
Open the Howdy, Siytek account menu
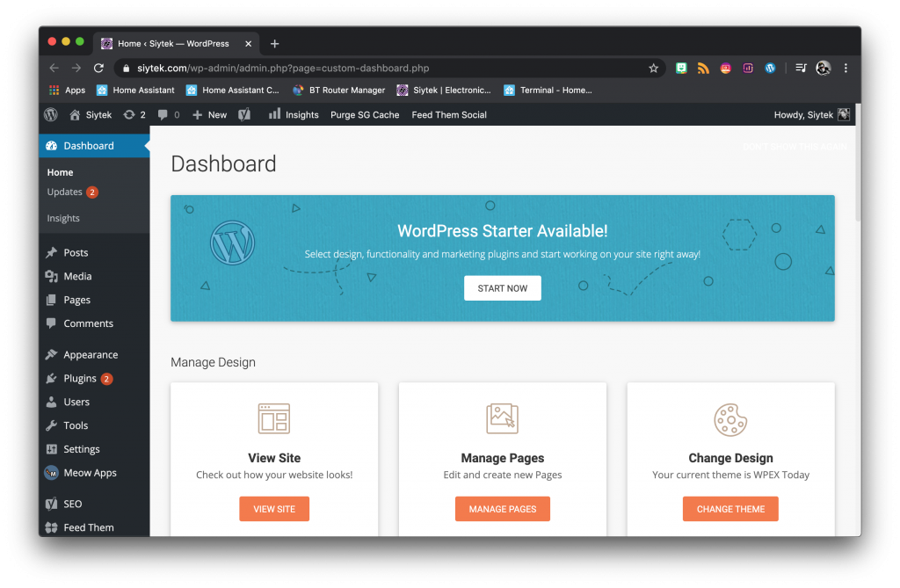click(x=811, y=115)
